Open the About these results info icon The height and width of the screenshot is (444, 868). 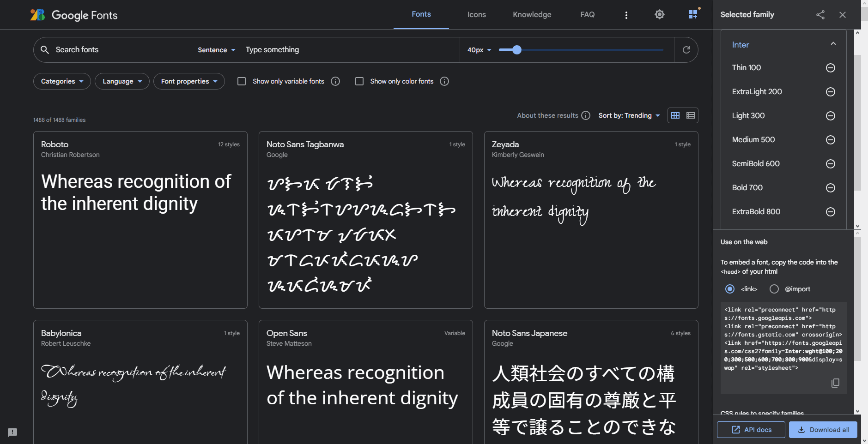pyautogui.click(x=585, y=115)
